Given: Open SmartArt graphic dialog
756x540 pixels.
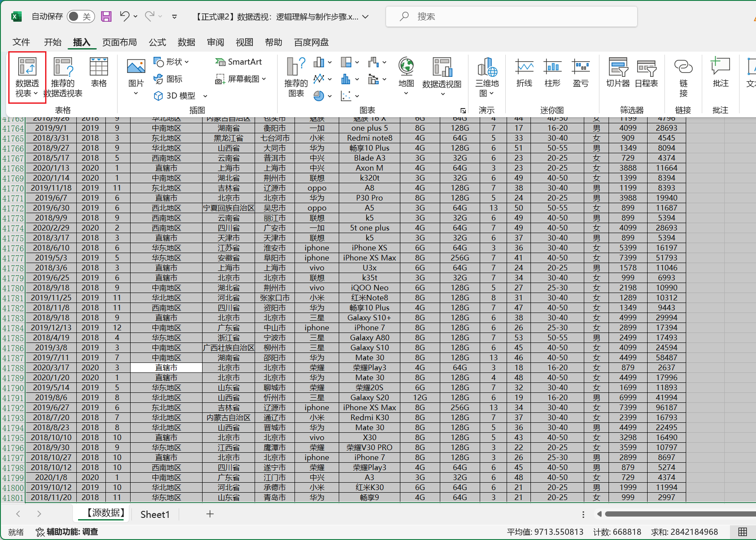Looking at the screenshot, I should pos(239,62).
